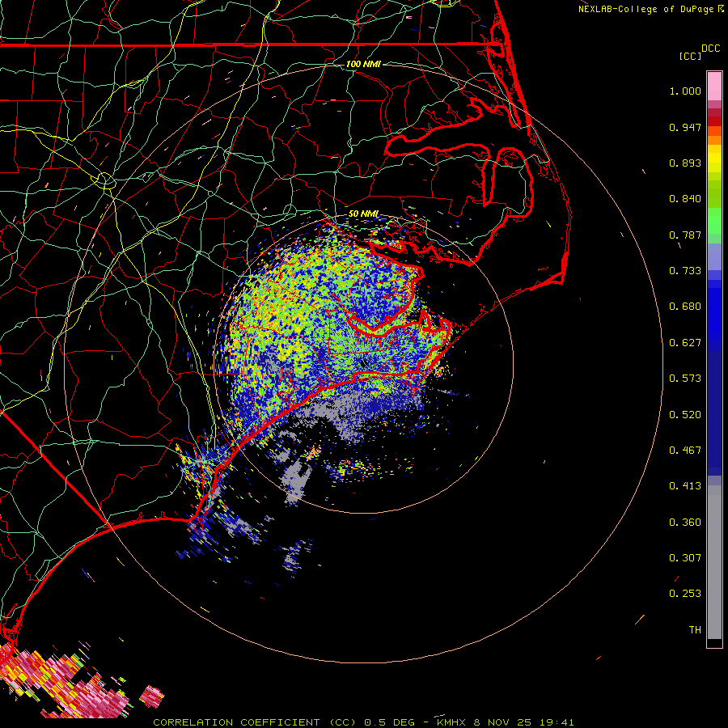Pick the light pink top colorbar segment
The image size is (728, 728).
[714, 87]
